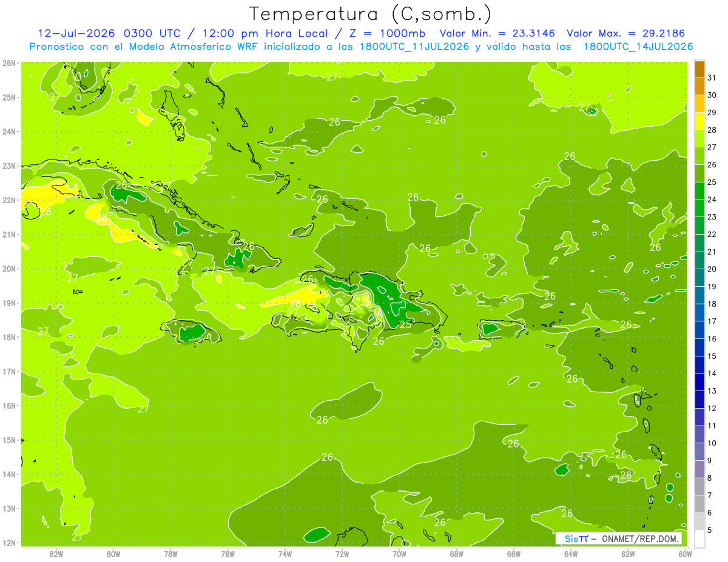Click the "68W" longitude axis label

[457, 553]
